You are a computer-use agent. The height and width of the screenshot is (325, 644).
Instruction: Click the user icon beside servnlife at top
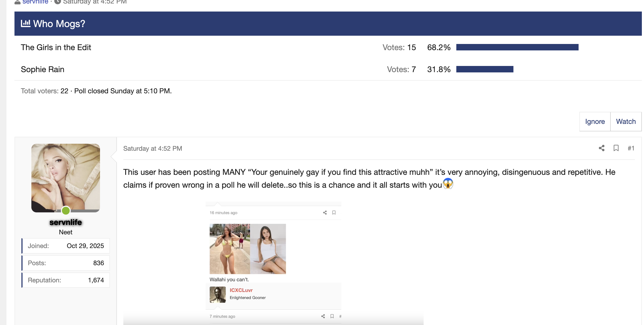click(x=17, y=2)
